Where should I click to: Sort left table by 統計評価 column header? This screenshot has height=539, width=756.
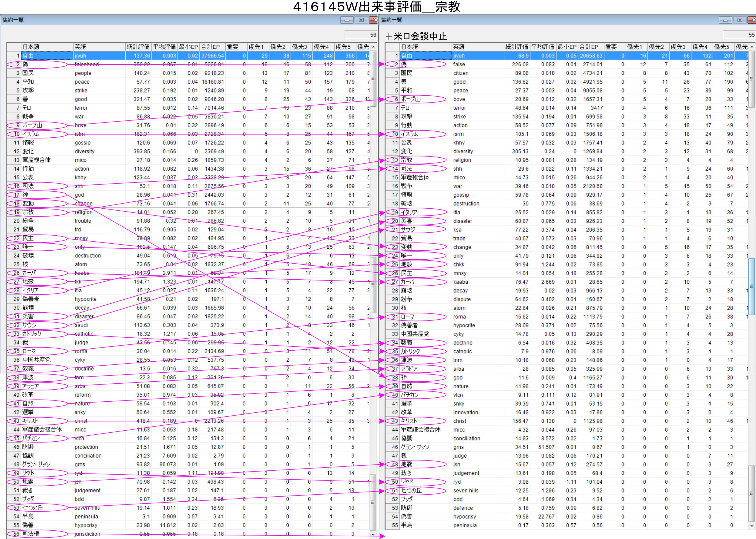pos(138,47)
